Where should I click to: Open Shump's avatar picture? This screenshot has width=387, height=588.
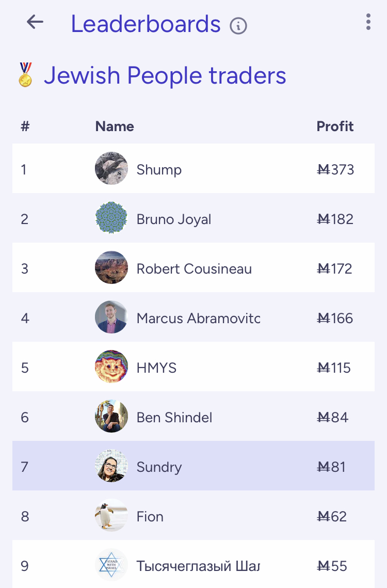click(111, 168)
